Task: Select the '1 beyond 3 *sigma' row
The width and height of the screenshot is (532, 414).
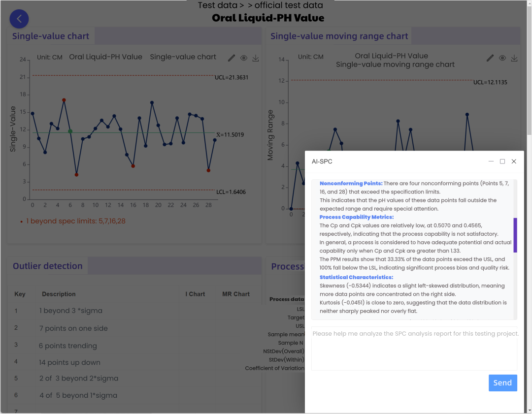Action: point(71,311)
